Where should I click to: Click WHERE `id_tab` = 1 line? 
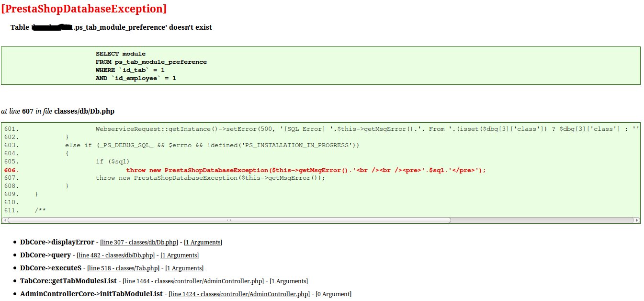coord(130,70)
